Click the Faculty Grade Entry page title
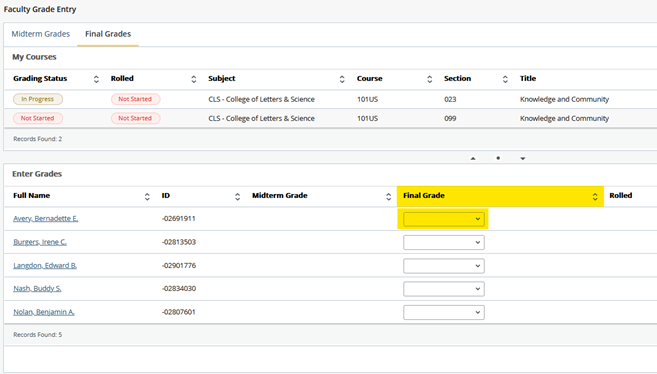The image size is (657, 374). (40, 9)
